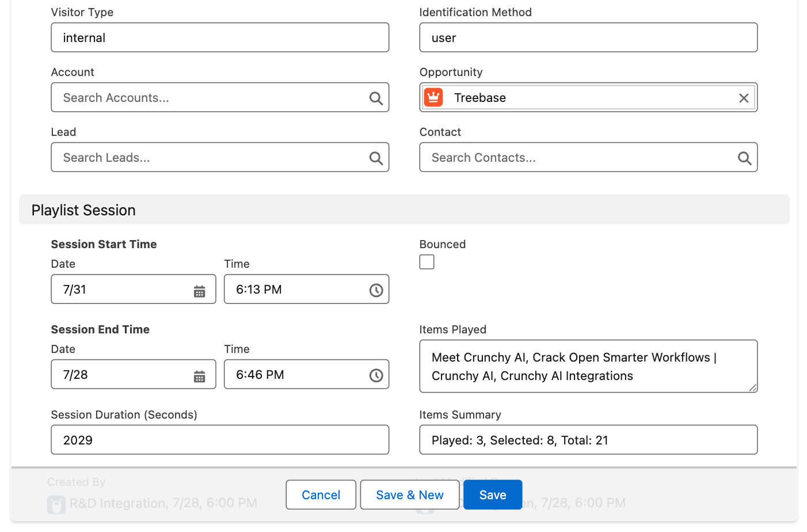Select the Playlist Session section header
The height and width of the screenshot is (532, 807).
[x=83, y=210]
